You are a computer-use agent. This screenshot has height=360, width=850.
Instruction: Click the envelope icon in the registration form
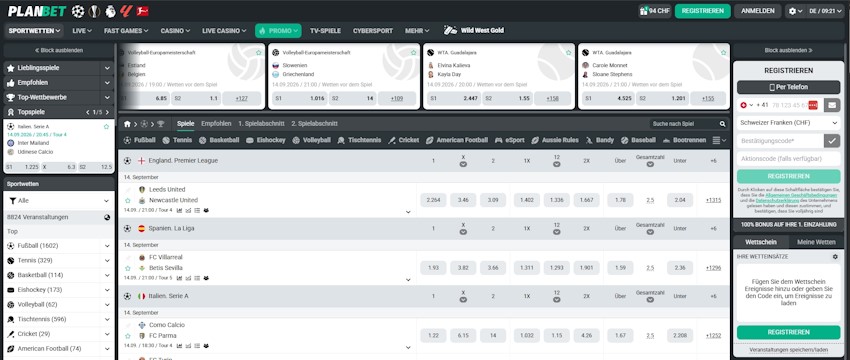click(x=832, y=105)
